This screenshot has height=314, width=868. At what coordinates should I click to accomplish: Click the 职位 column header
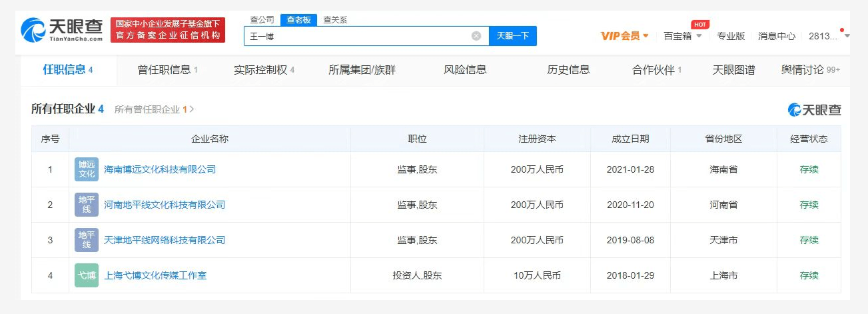[x=417, y=139]
